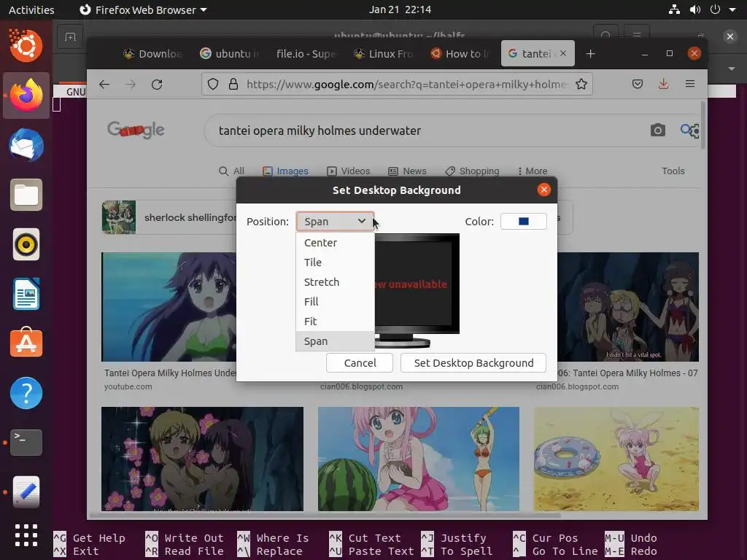Open Thunderbird Mail from dock
Screen dimensions: 747x560
(x=26, y=145)
